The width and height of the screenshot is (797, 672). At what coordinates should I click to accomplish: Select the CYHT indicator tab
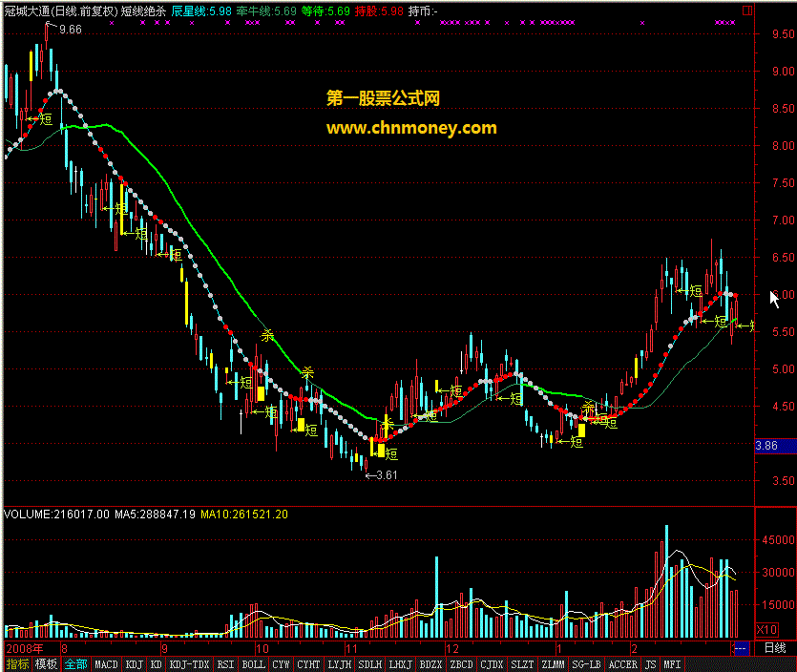point(308,664)
